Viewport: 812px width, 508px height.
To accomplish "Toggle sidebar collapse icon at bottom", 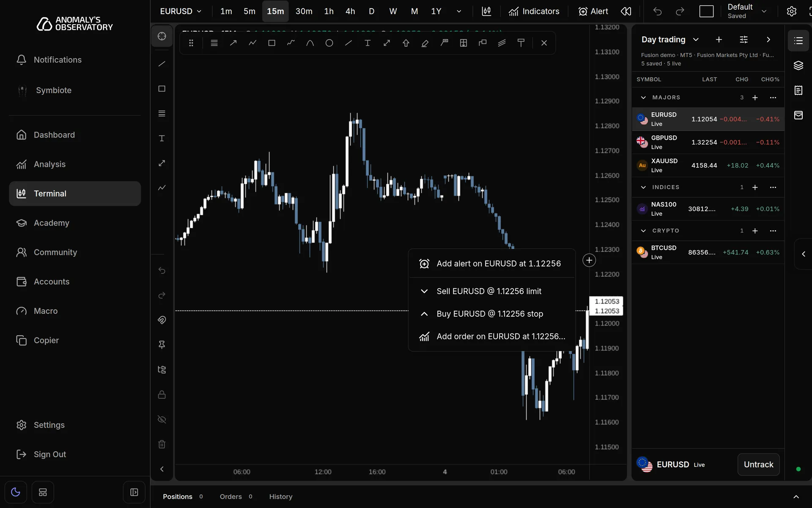I will pyautogui.click(x=134, y=492).
